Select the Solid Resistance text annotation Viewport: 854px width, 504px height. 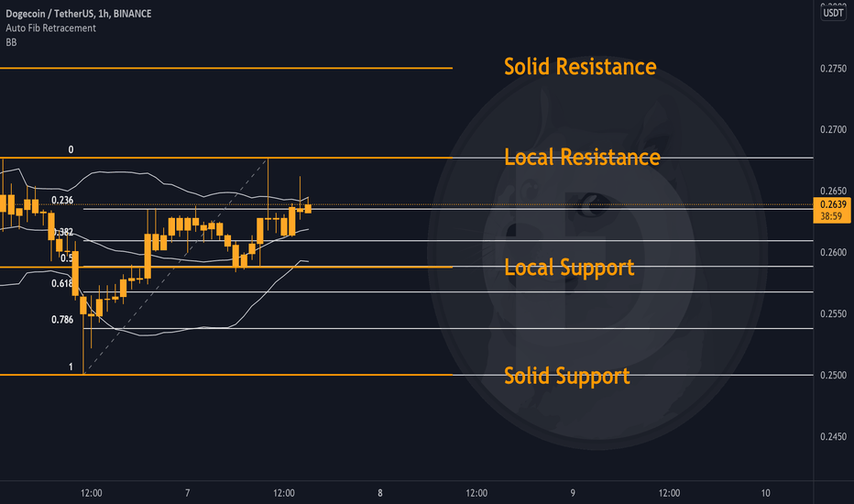click(x=580, y=67)
